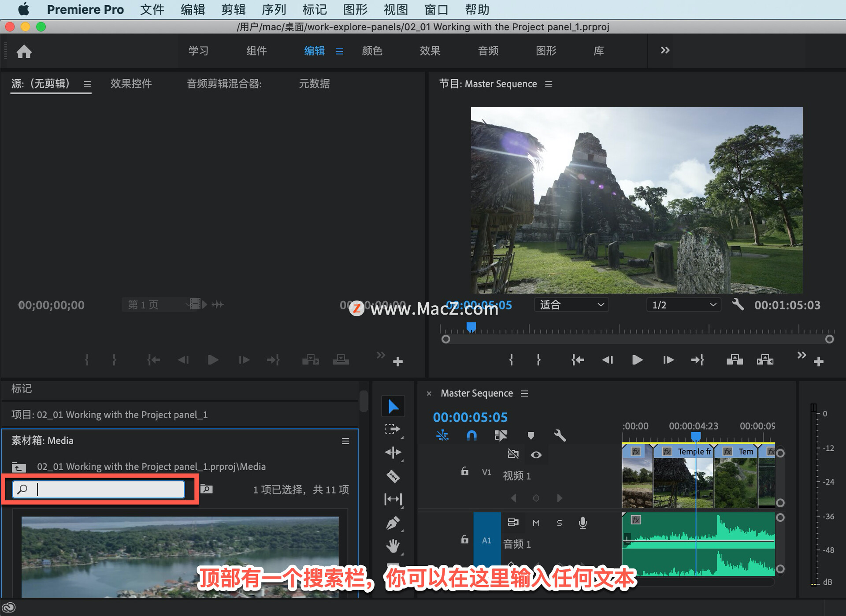Select the Hand tool
Screen dimensions: 846x616
point(393,546)
